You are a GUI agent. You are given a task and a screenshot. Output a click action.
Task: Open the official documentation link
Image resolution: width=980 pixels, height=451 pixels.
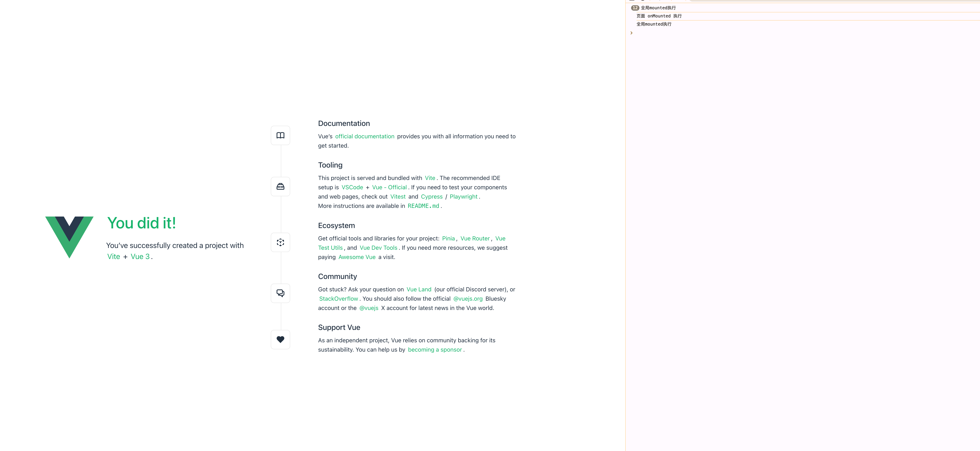pos(364,136)
